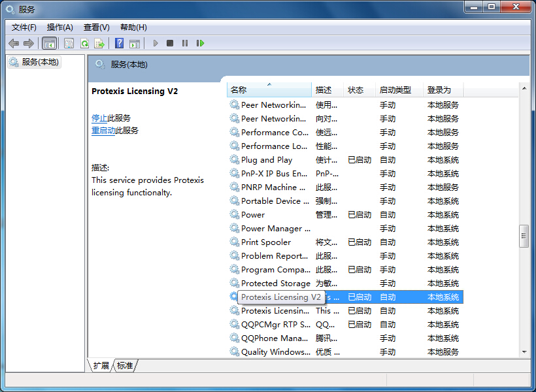Click 优质 ... description in Quality Windows row
The image size is (536, 392).
[327, 351]
